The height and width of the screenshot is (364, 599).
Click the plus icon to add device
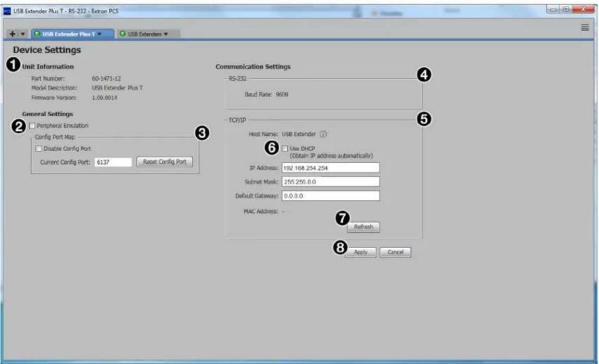(x=13, y=34)
